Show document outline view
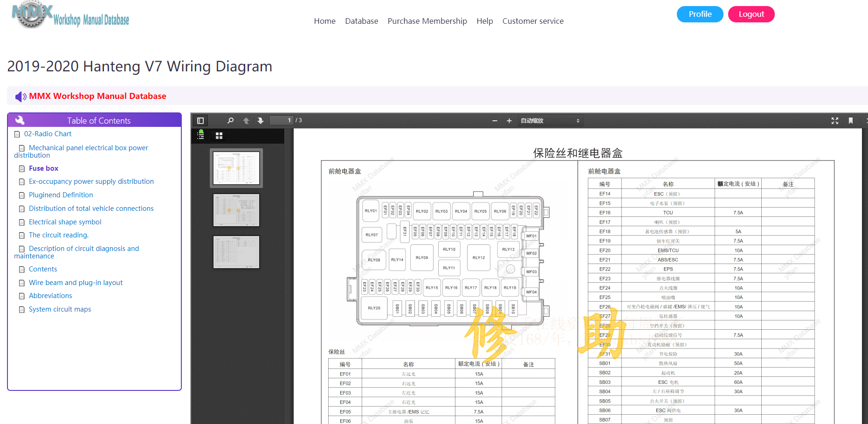 pos(201,135)
